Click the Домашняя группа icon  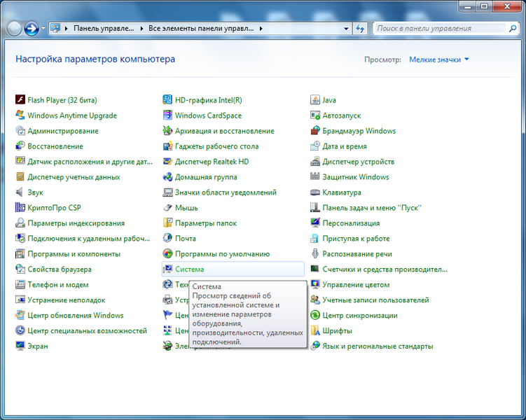click(x=167, y=176)
